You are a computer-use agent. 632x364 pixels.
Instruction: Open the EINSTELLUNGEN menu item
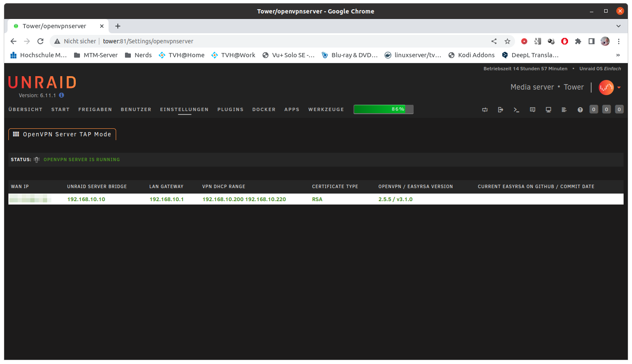click(x=184, y=109)
